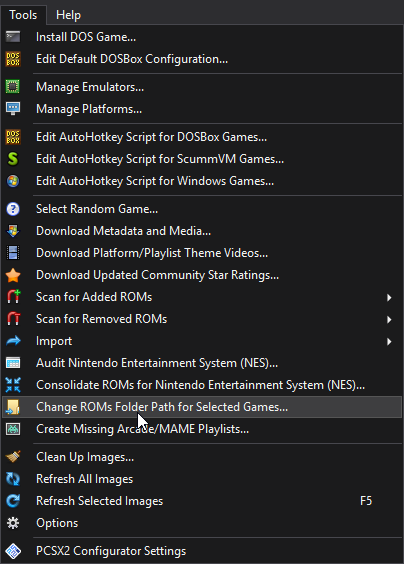The width and height of the screenshot is (404, 564).
Task: Open PCSX2 Configurator Settings
Action: pyautogui.click(x=202, y=551)
